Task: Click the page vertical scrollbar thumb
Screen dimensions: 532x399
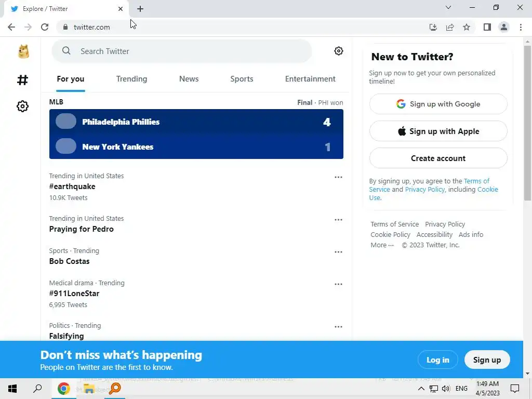Action: [x=527, y=123]
